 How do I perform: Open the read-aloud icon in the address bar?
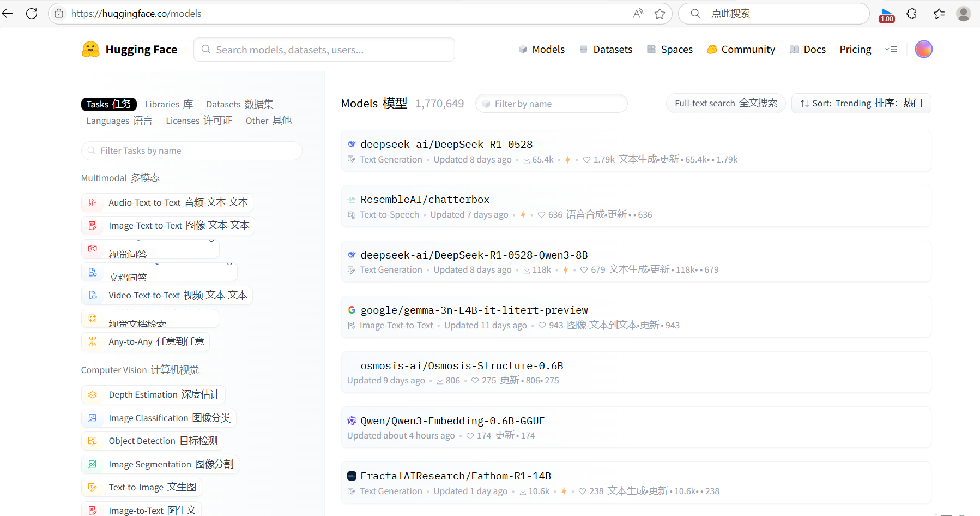tap(638, 14)
